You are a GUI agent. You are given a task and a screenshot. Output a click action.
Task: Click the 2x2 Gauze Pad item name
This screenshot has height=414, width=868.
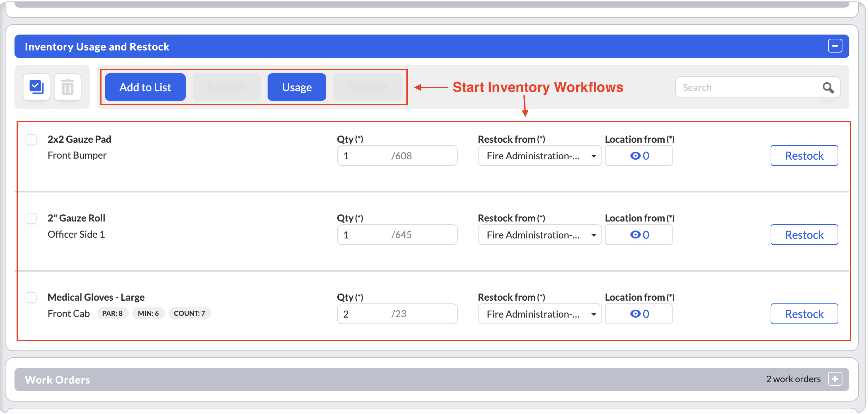click(79, 139)
